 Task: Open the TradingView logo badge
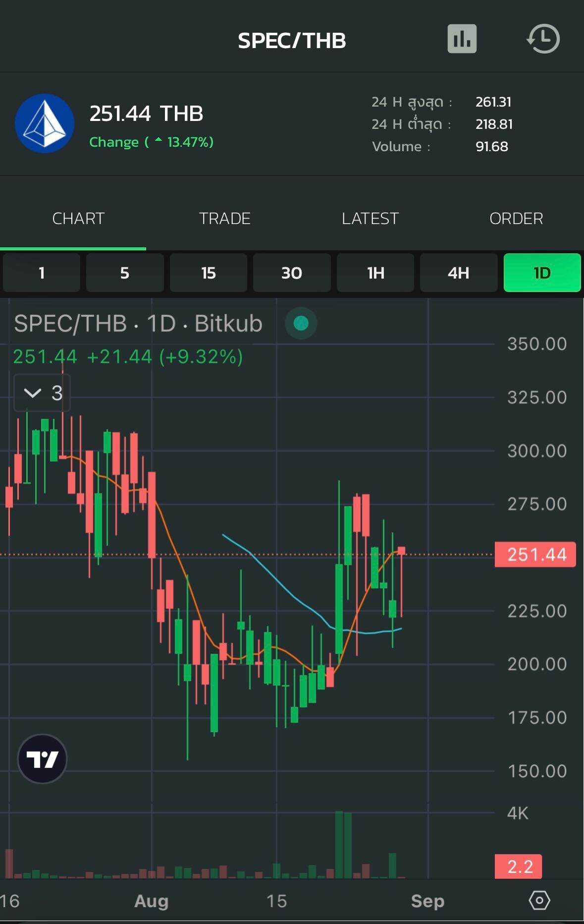42,758
